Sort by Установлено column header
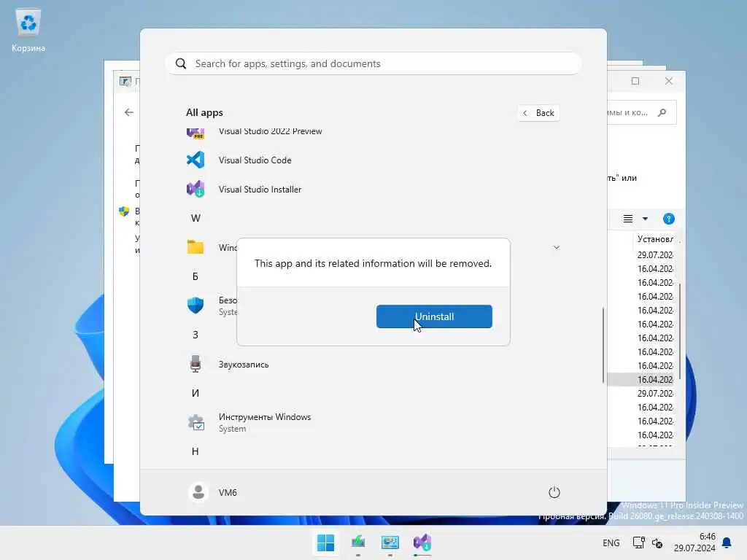Screen dimensions: 747x560 click(656, 239)
